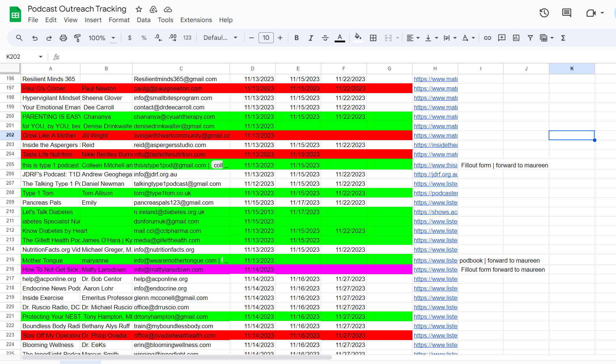This screenshot has height=364, width=616.
Task: Open vertical align dropdown
Action: (431, 38)
